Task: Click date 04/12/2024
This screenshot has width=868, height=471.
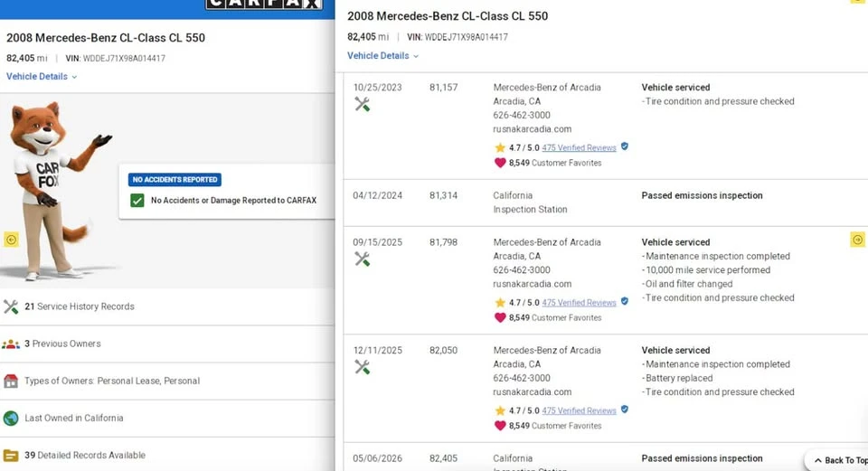Action: (x=378, y=195)
